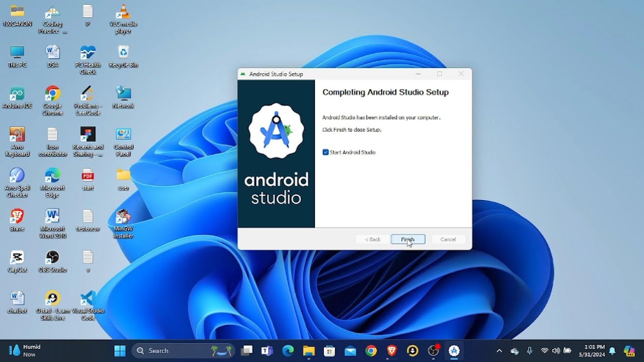Select the Recycle Bin desktop icon
Screen dimensions: 644x362
pos(123,56)
